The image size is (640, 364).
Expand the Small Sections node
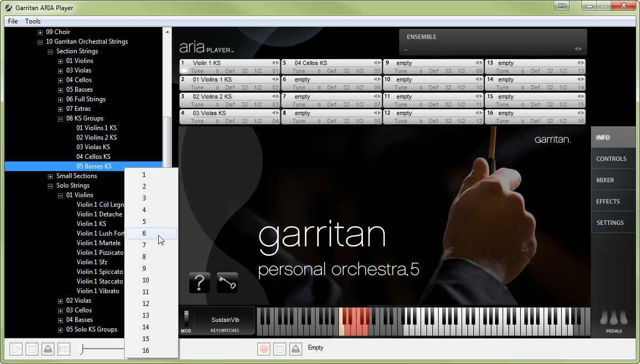[51, 176]
